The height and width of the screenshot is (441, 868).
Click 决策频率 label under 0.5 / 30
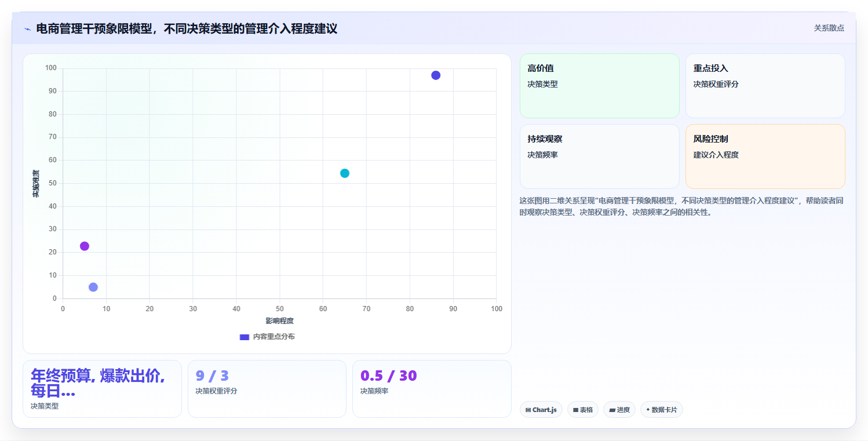[374, 391]
